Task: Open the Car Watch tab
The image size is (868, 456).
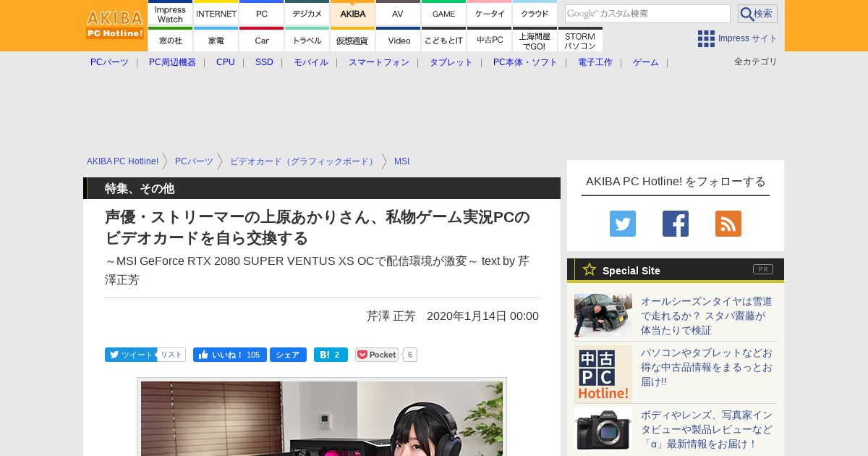Action: [x=262, y=39]
